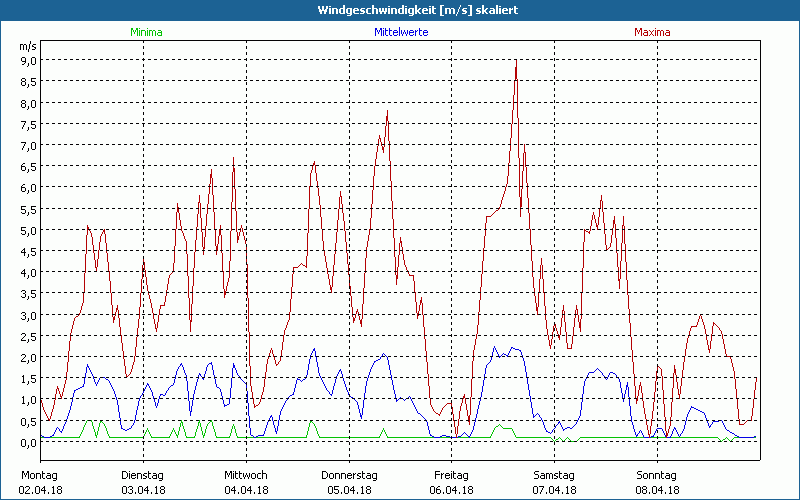The height and width of the screenshot is (500, 800).
Task: Click the red Maxima legend label
Action: click(x=652, y=32)
